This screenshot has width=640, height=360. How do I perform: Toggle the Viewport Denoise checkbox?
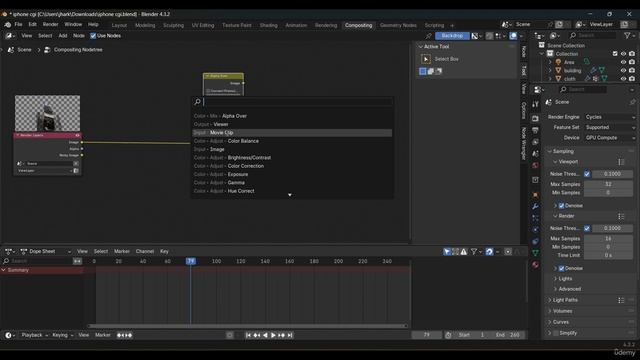[x=562, y=206]
